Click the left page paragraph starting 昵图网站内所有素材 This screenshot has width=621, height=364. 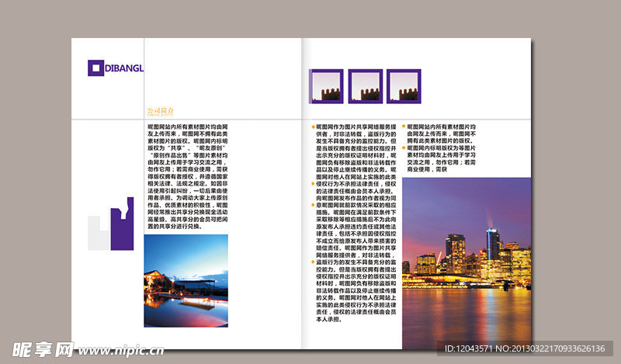point(188,177)
